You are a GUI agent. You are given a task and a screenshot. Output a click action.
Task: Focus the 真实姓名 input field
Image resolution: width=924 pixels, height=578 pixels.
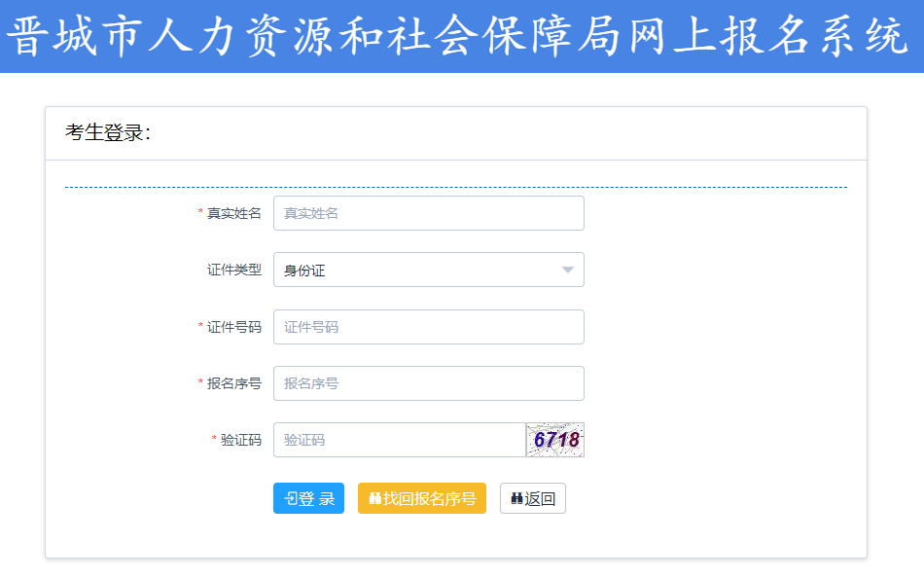[428, 213]
